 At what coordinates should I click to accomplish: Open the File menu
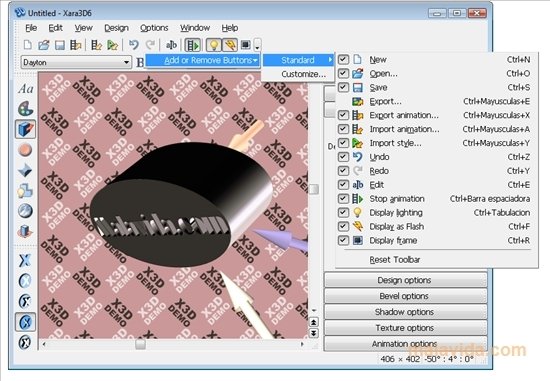[x=31, y=28]
